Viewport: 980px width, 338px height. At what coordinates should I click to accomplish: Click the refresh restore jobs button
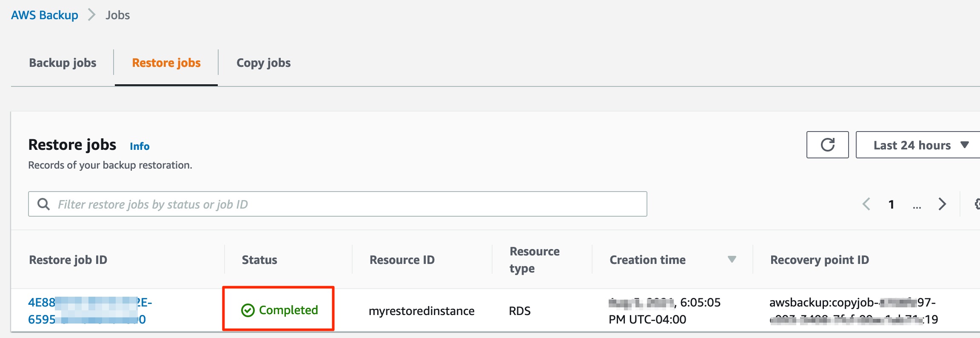click(827, 145)
